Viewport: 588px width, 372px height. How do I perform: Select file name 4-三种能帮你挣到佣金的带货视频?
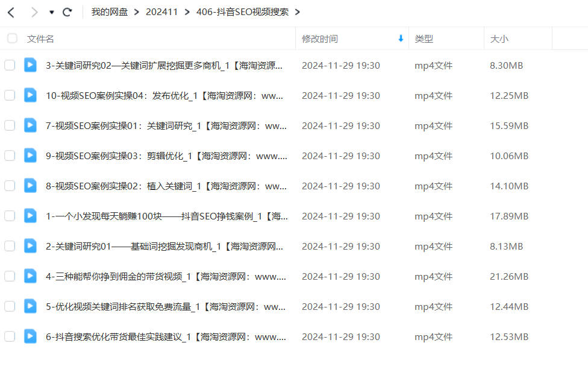click(x=166, y=277)
